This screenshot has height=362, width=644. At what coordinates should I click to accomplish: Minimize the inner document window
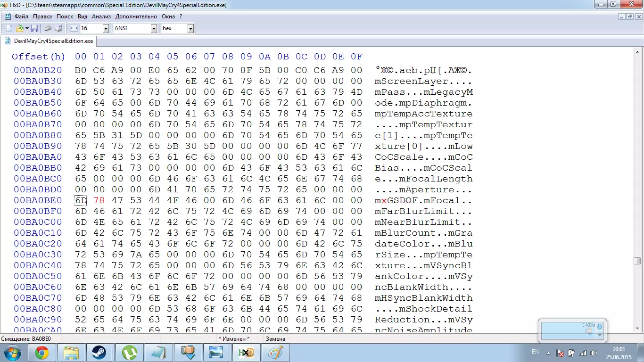coord(622,16)
